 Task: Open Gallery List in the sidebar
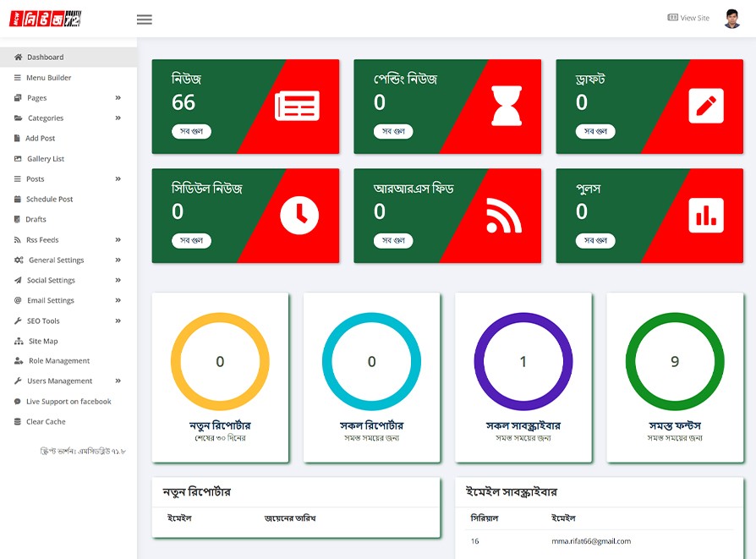coord(46,159)
